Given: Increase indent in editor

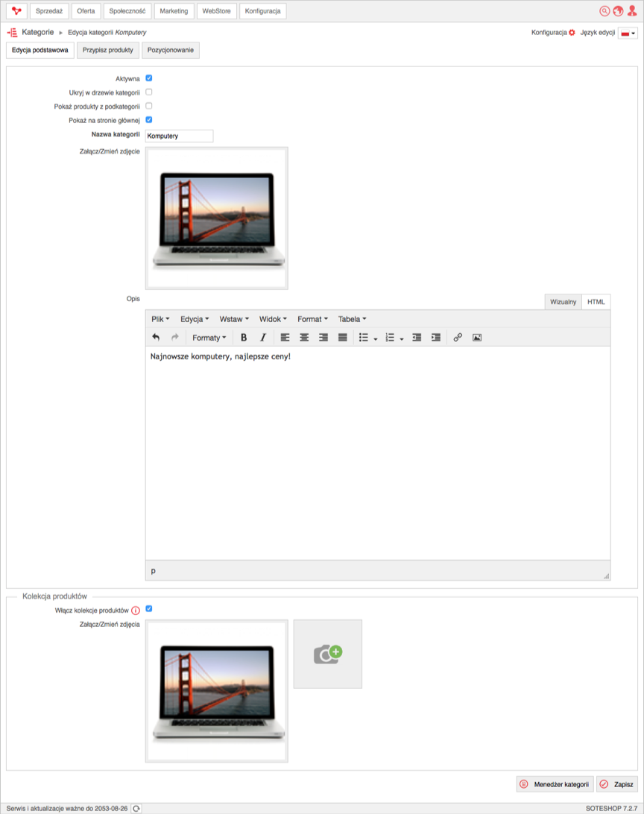Looking at the screenshot, I should pyautogui.click(x=436, y=338).
